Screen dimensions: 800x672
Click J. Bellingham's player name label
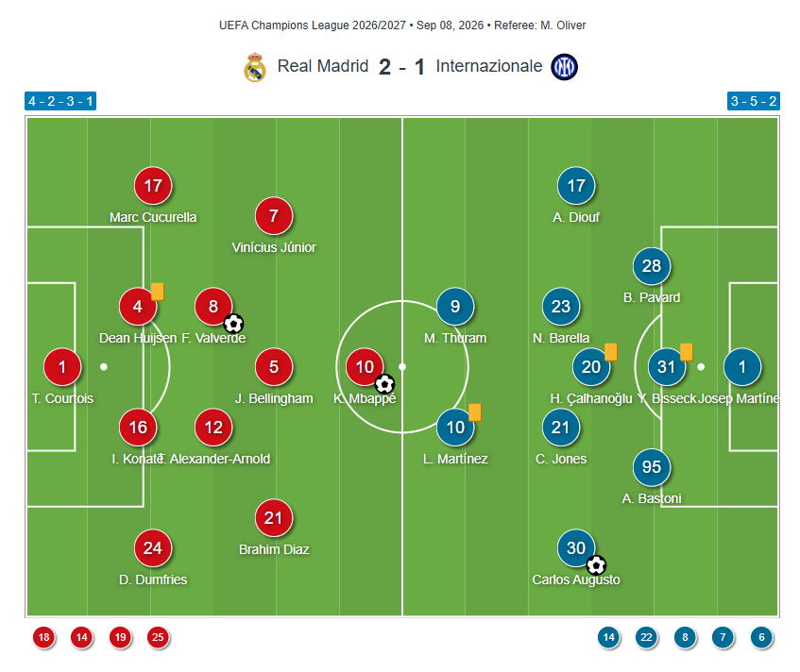[x=274, y=398]
